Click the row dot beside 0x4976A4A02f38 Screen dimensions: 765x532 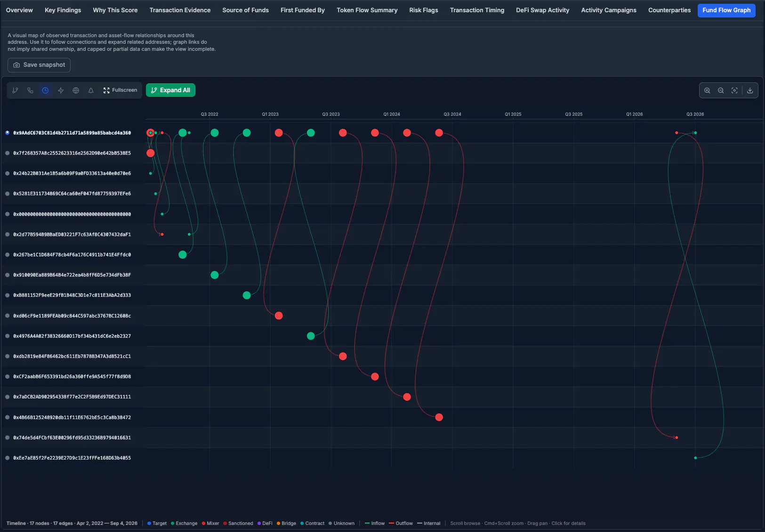[x=8, y=336]
